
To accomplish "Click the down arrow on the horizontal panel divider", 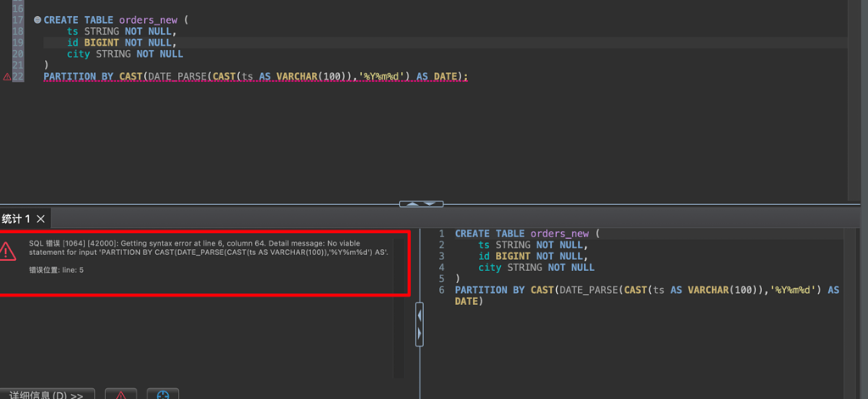I will pyautogui.click(x=431, y=204).
